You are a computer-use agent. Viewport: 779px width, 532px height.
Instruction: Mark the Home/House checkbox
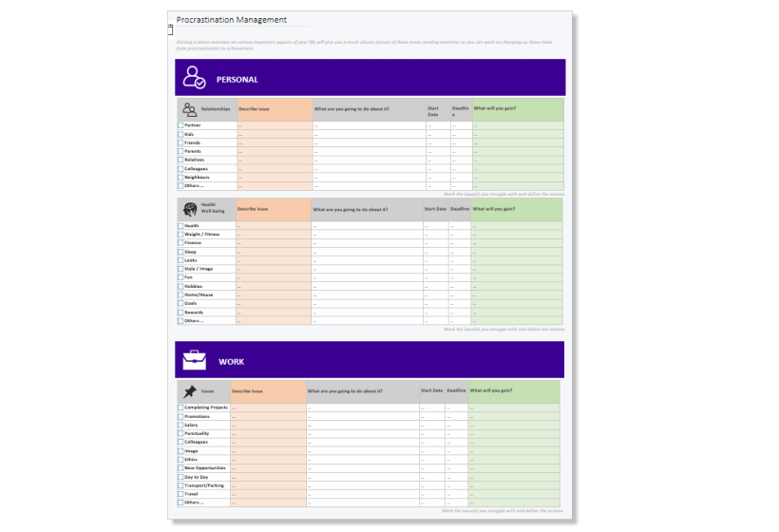pyautogui.click(x=180, y=295)
